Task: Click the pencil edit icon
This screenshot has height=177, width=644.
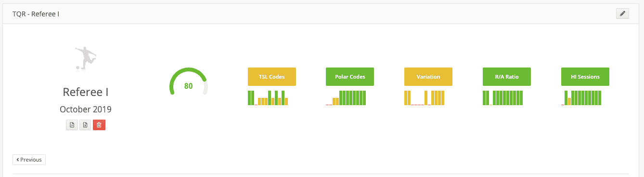Action: point(622,14)
